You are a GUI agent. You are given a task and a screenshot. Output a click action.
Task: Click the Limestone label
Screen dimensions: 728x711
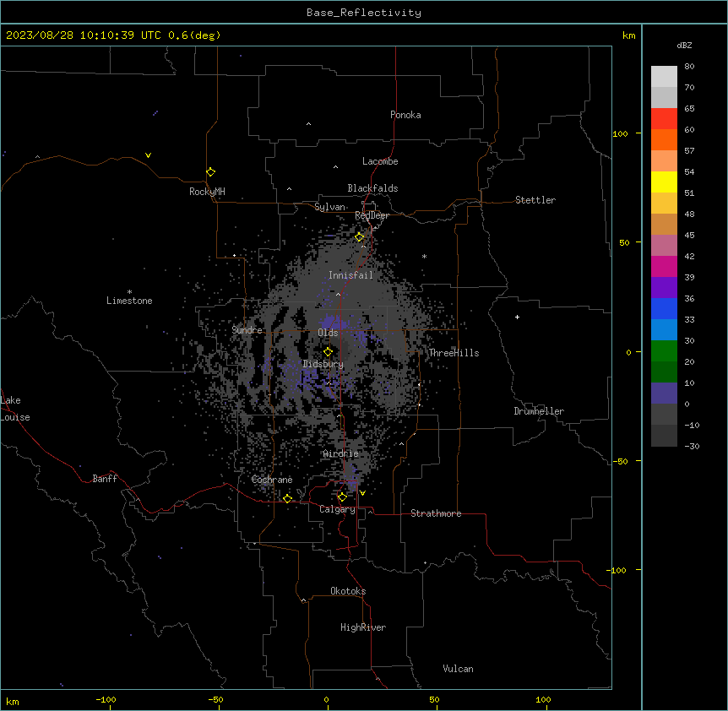tap(129, 301)
